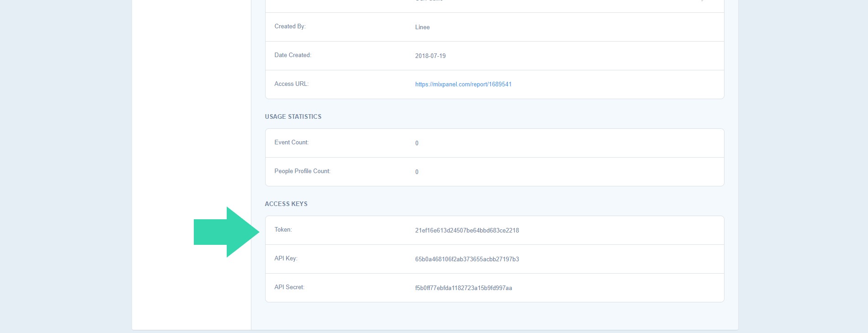This screenshot has height=333, width=868.
Task: Click the API Key label
Action: [x=286, y=259]
